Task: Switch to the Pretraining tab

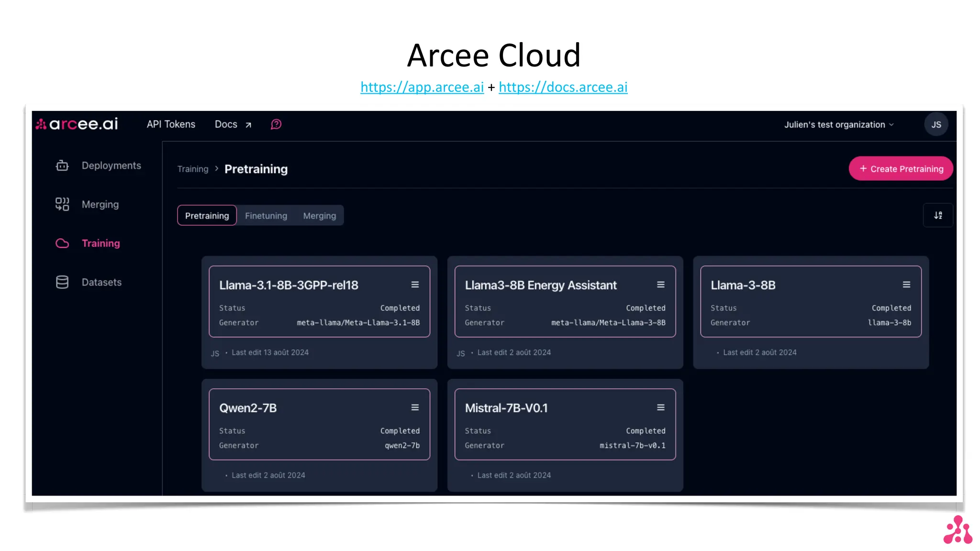Action: click(x=207, y=216)
